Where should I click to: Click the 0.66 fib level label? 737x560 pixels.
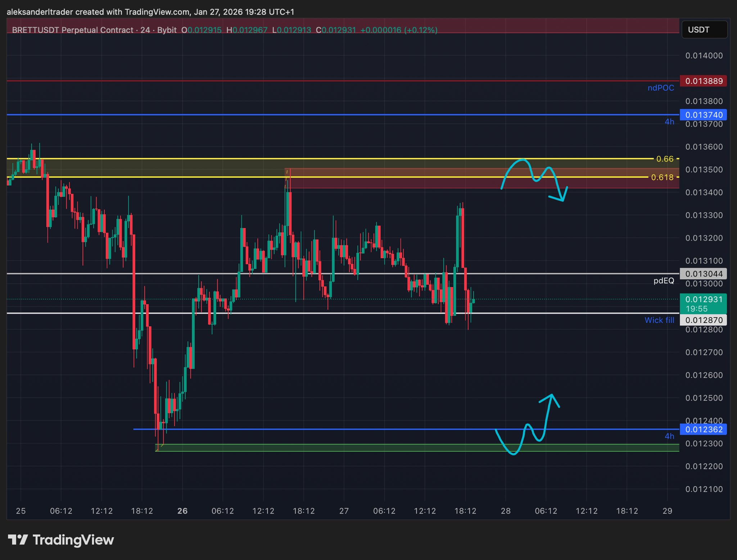coord(664,159)
